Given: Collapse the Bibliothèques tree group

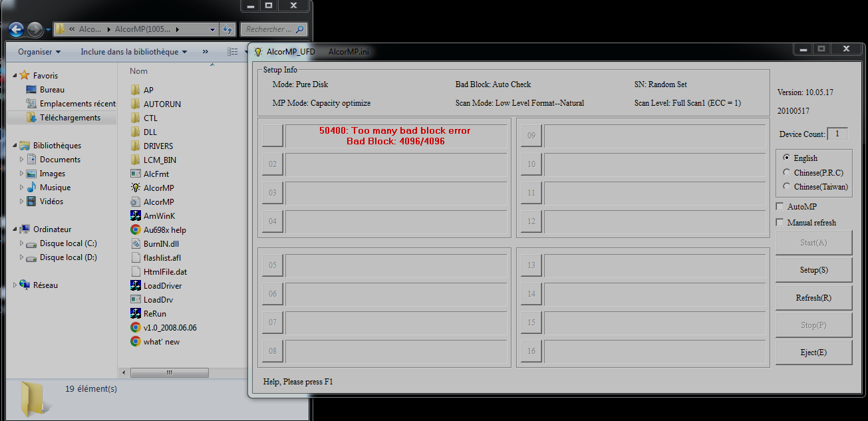Looking at the screenshot, I should click(x=15, y=145).
